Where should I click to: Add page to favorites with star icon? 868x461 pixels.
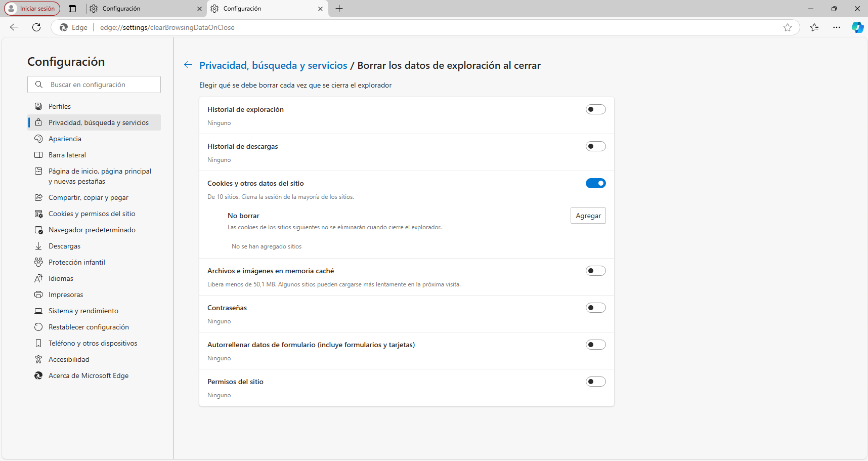(788, 27)
